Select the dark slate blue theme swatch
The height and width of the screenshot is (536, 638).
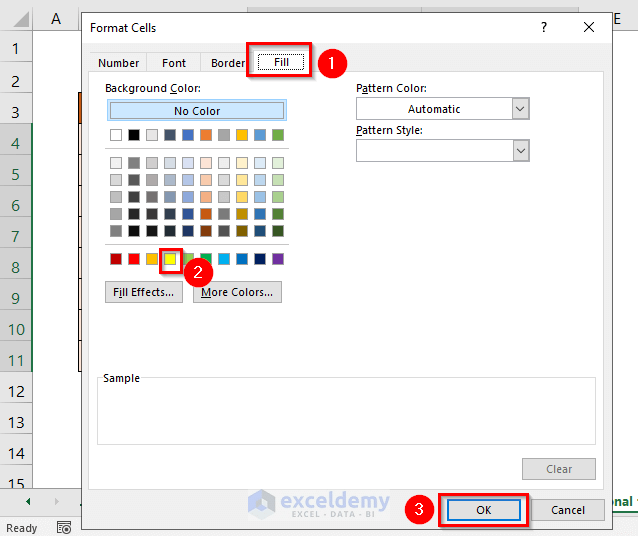point(170,135)
